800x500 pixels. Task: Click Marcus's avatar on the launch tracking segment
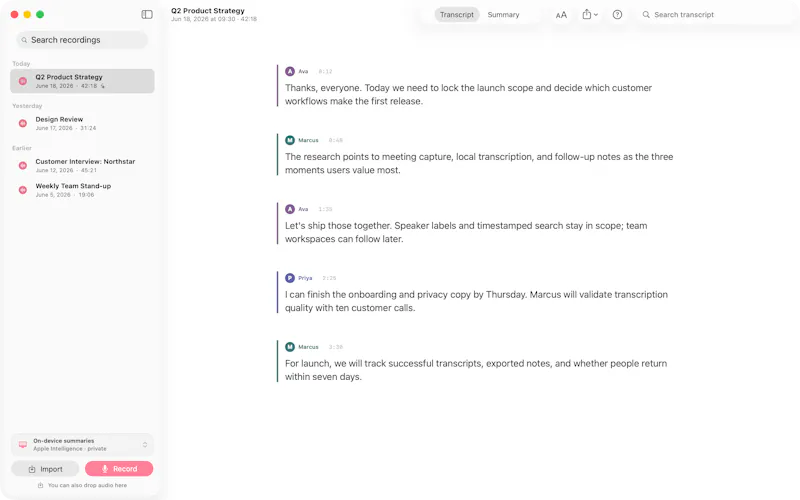pyautogui.click(x=290, y=347)
